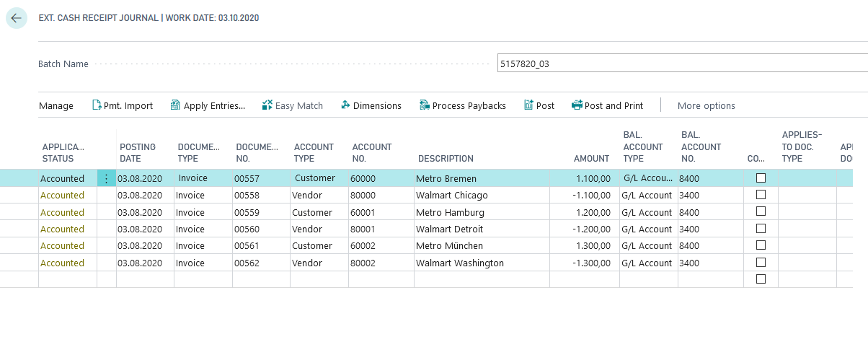Click Accounted status for Walmart Washington
Image resolution: width=868 pixels, height=337 pixels.
click(x=62, y=263)
